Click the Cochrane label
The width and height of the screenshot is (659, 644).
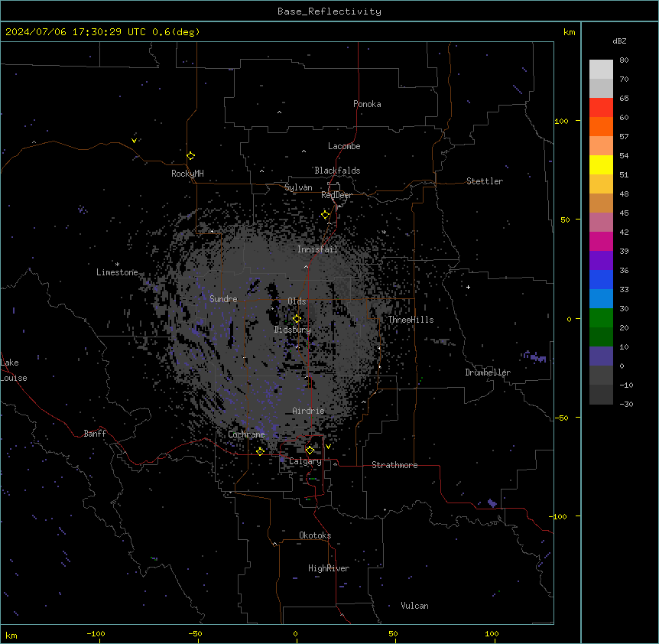[x=247, y=434]
